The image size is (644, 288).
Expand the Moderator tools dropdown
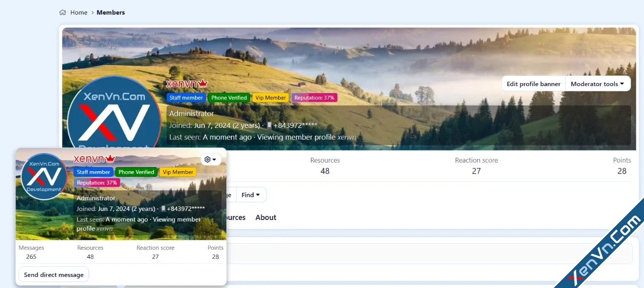[x=597, y=84]
